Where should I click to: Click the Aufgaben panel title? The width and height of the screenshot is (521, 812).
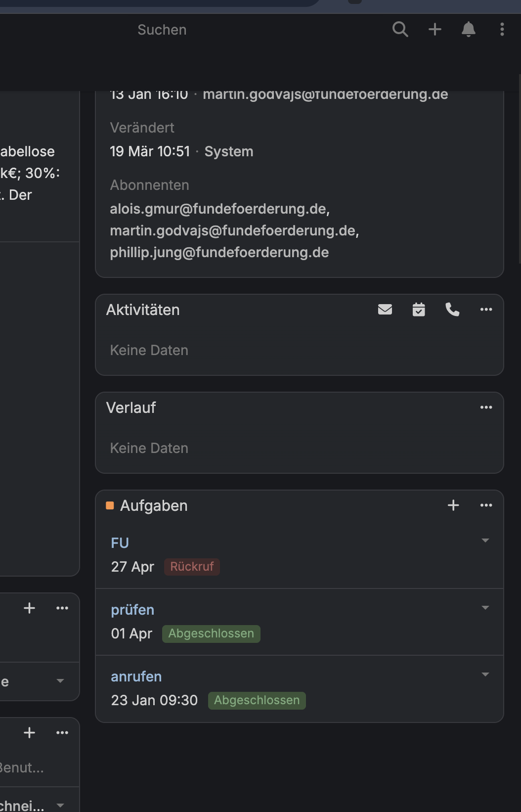point(154,505)
